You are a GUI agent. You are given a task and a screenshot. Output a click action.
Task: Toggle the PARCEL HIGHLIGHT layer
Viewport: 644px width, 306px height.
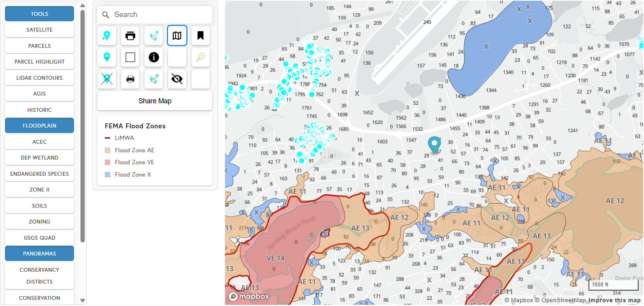39,62
